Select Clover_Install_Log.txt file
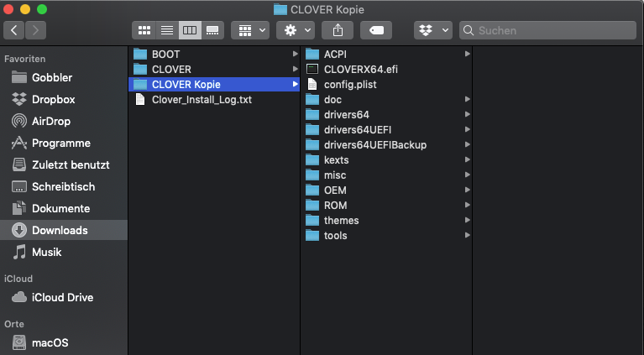 click(x=214, y=100)
